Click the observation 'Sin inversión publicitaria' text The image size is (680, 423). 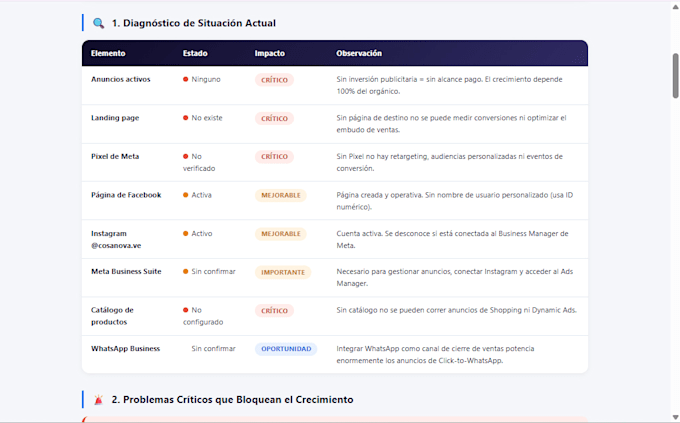(449, 85)
